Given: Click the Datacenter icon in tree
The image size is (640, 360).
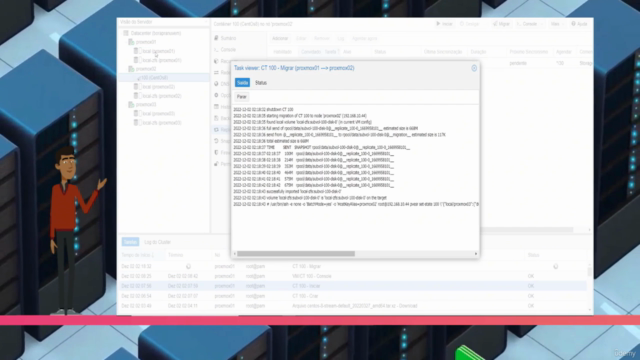Looking at the screenshot, I should tap(126, 33).
